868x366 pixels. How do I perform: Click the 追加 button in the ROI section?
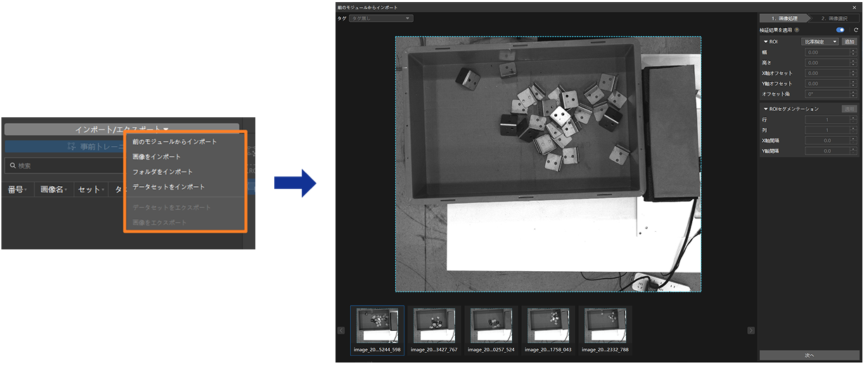[849, 41]
